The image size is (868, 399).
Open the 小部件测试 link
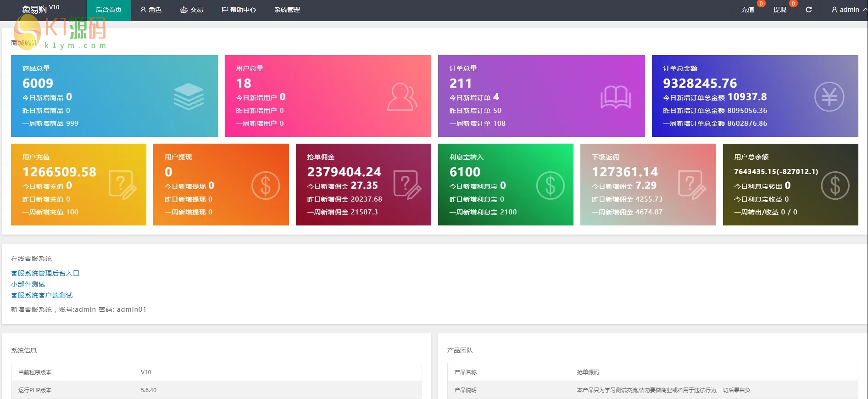(x=28, y=284)
